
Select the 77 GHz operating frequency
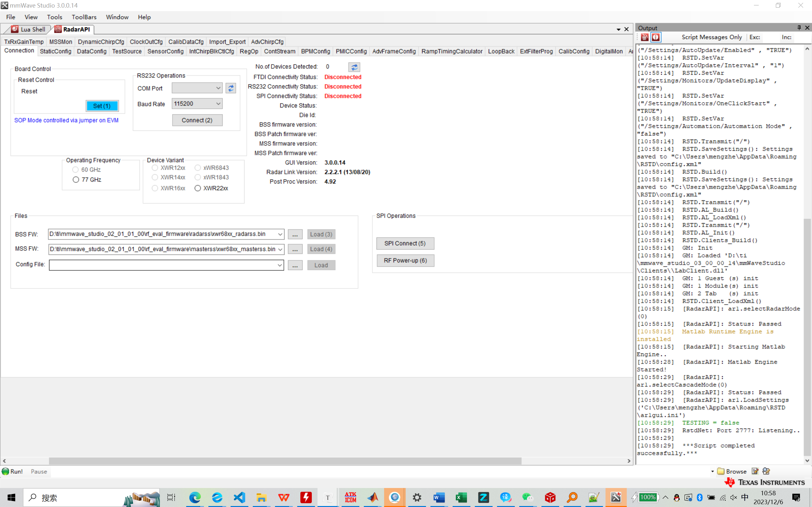pyautogui.click(x=76, y=180)
